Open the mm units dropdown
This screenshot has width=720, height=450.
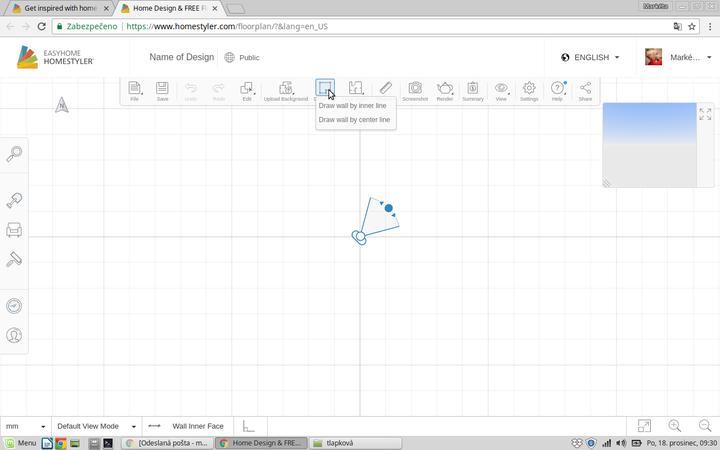click(25, 426)
